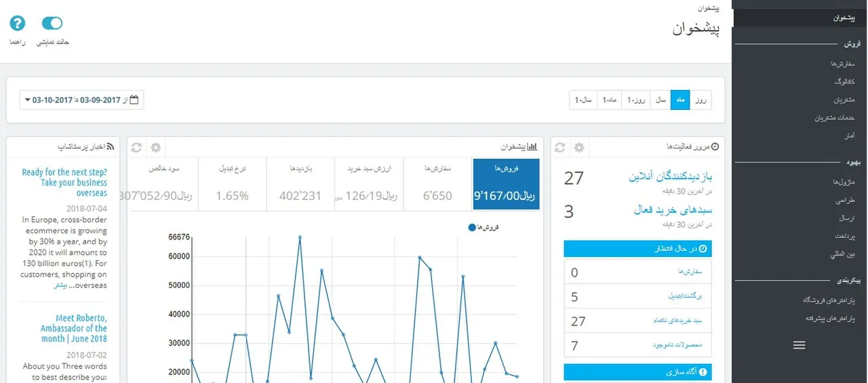The width and height of the screenshot is (868, 383).
Task: Select the سود خالص net profit tab
Action: pyautogui.click(x=163, y=184)
